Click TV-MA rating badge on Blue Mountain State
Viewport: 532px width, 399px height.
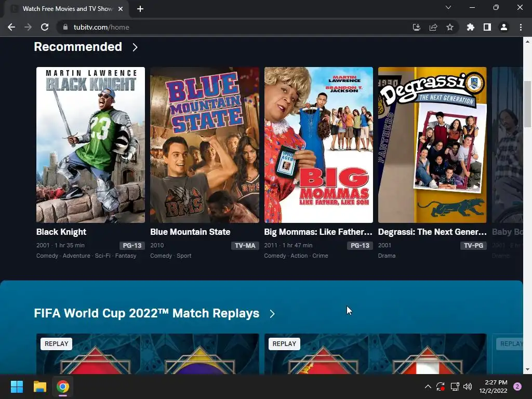coord(245,246)
